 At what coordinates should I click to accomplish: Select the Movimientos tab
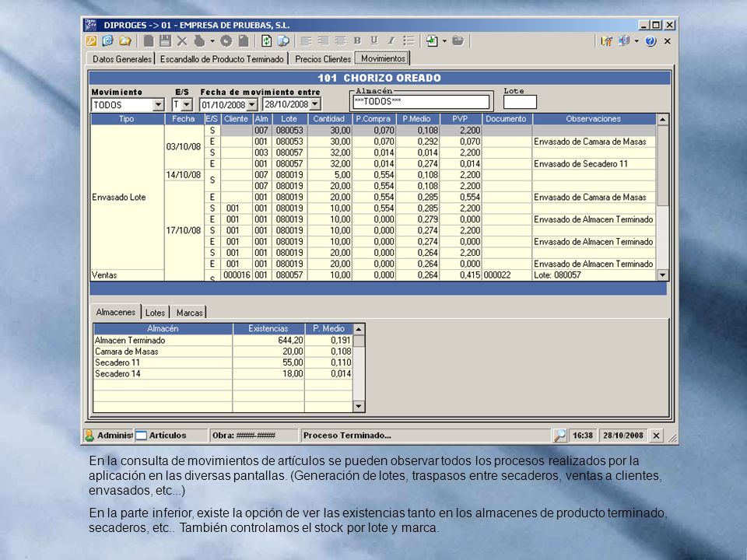coord(383,58)
